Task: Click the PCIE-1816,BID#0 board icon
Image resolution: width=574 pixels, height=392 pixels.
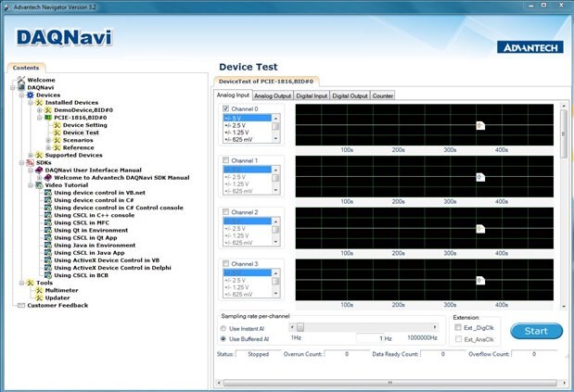Action: (48, 118)
